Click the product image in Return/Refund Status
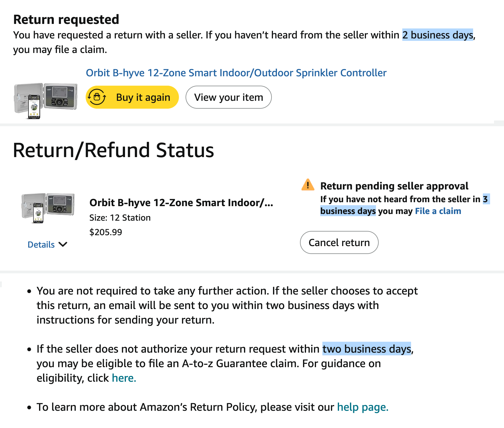 48,208
